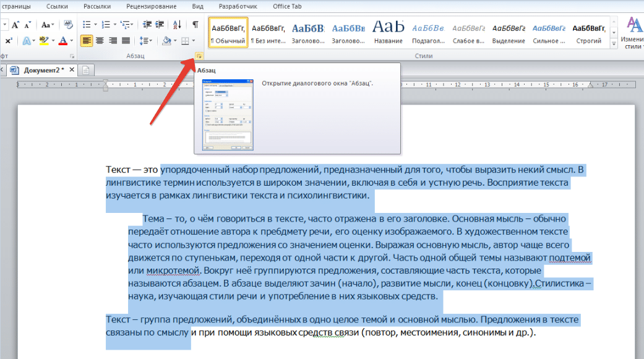The height and width of the screenshot is (359, 644).
Task: Apply numbered list formatting
Action: coord(106,25)
